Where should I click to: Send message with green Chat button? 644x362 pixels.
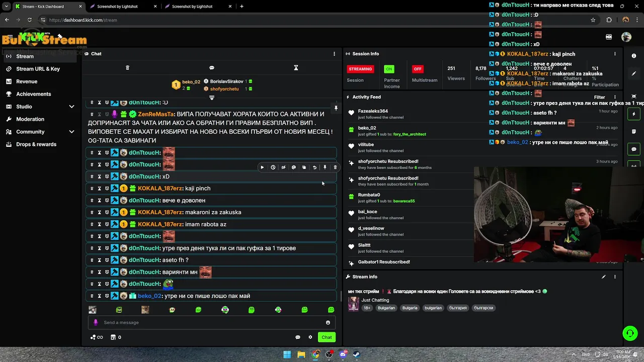(x=327, y=337)
